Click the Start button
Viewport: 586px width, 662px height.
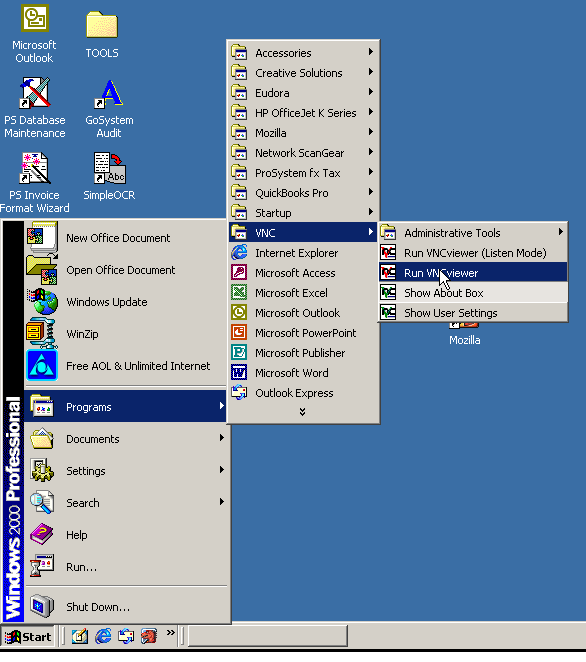(28, 636)
